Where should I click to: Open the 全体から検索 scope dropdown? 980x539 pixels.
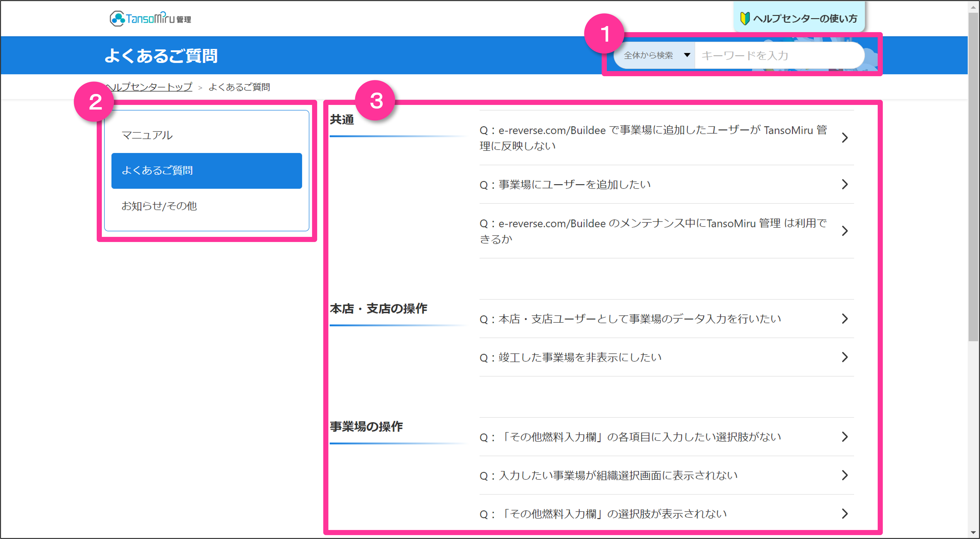click(x=648, y=56)
